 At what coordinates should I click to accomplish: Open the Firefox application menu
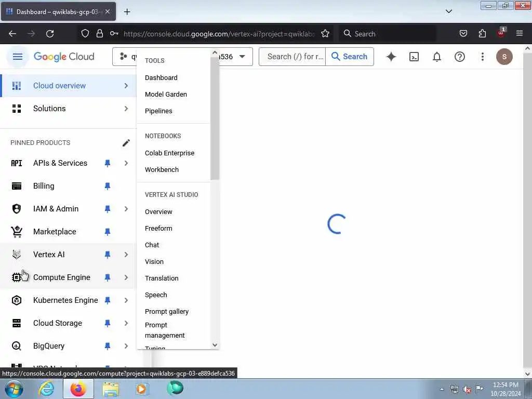point(519,33)
